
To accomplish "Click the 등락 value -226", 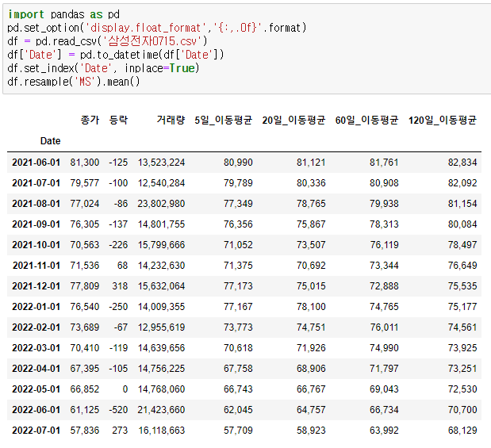I will click(118, 245).
